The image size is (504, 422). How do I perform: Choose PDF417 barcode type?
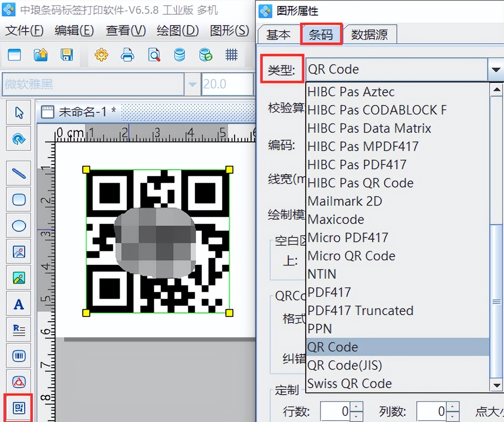pos(397,292)
